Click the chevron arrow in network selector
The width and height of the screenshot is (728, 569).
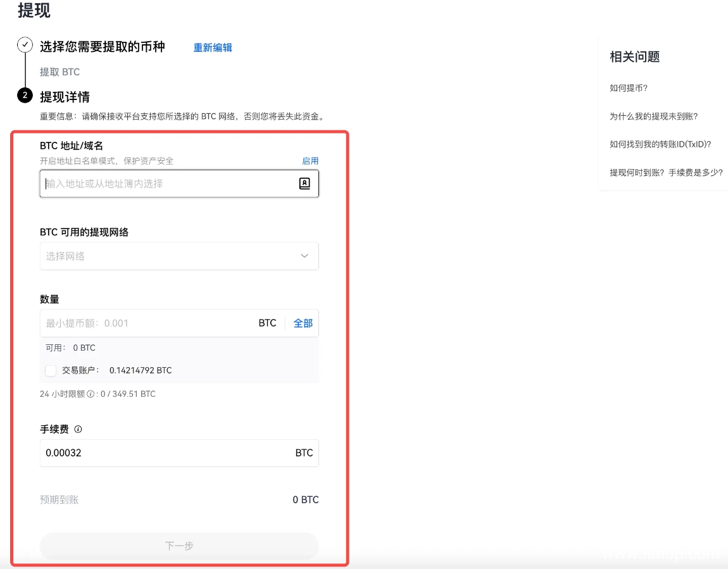click(304, 256)
